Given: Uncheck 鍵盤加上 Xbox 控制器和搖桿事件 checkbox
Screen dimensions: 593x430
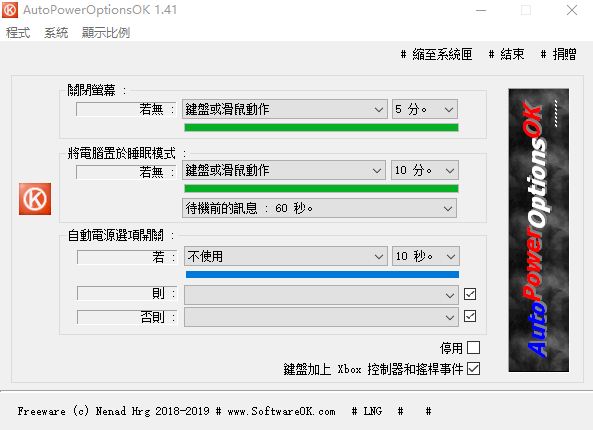Looking at the screenshot, I should point(473,369).
